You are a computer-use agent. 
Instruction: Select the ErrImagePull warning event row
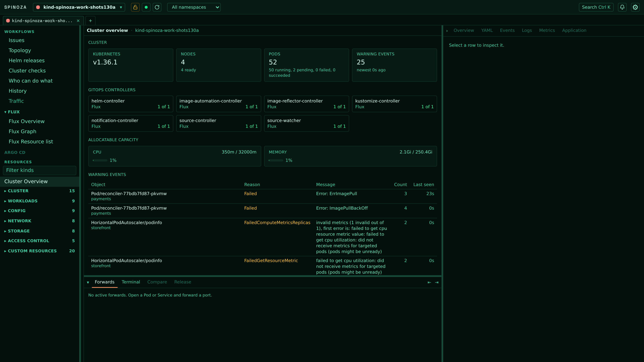(262, 196)
